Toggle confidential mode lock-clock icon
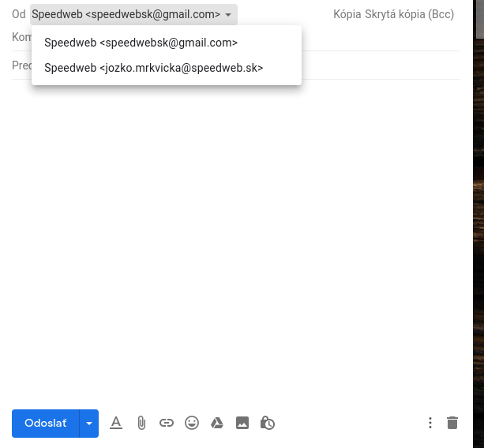 [268, 423]
